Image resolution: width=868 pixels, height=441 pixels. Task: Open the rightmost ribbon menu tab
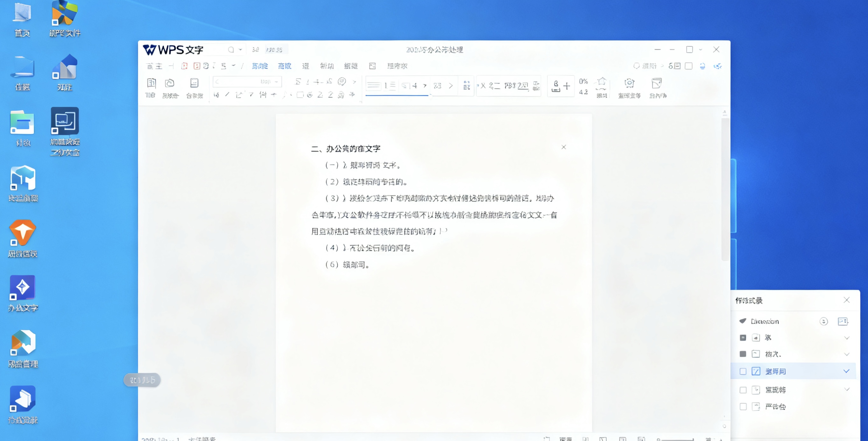pos(398,66)
